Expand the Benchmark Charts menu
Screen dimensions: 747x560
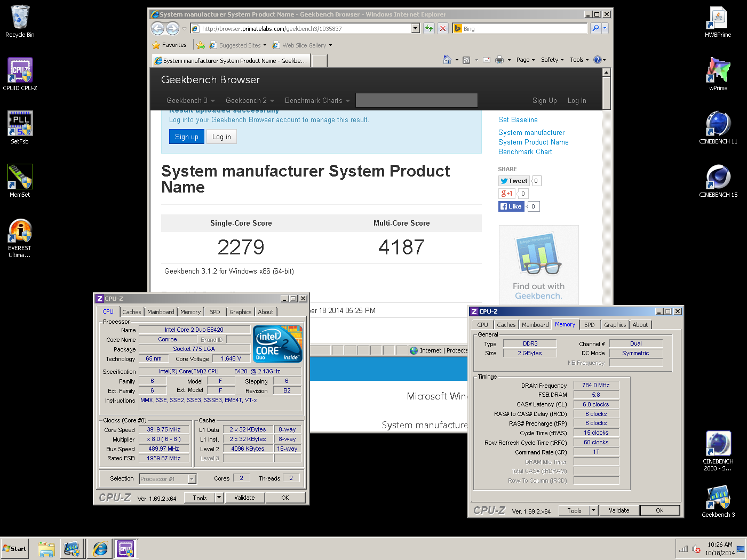[x=317, y=100]
